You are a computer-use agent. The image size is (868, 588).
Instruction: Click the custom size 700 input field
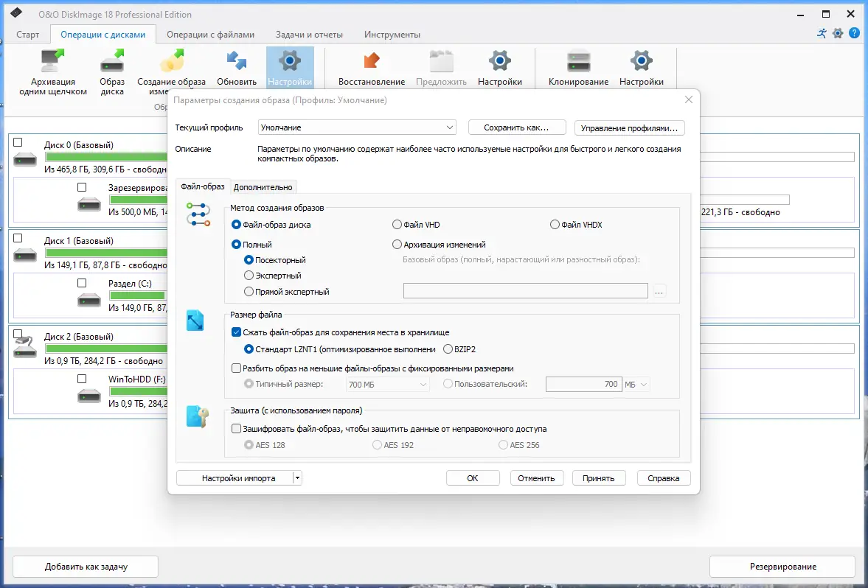tap(583, 384)
